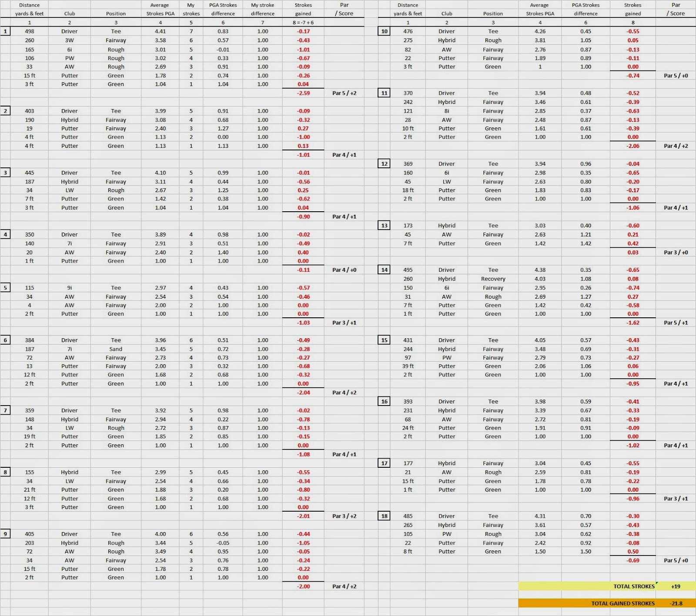
Task: Click the TOTAL STROKES +19 value
Action: (675, 586)
